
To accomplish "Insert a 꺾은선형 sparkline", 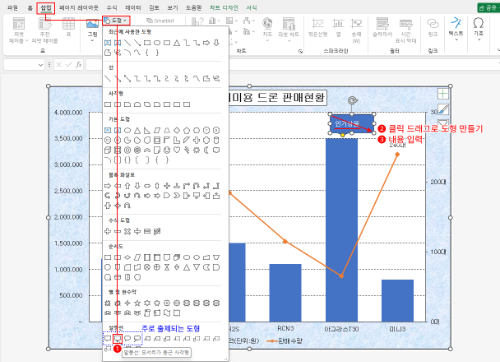I will coord(317,27).
